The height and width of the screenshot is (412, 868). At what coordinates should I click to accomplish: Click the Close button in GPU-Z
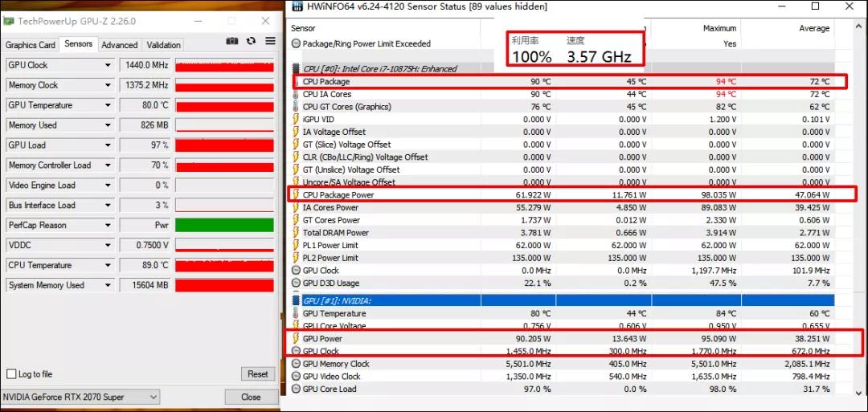[251, 397]
